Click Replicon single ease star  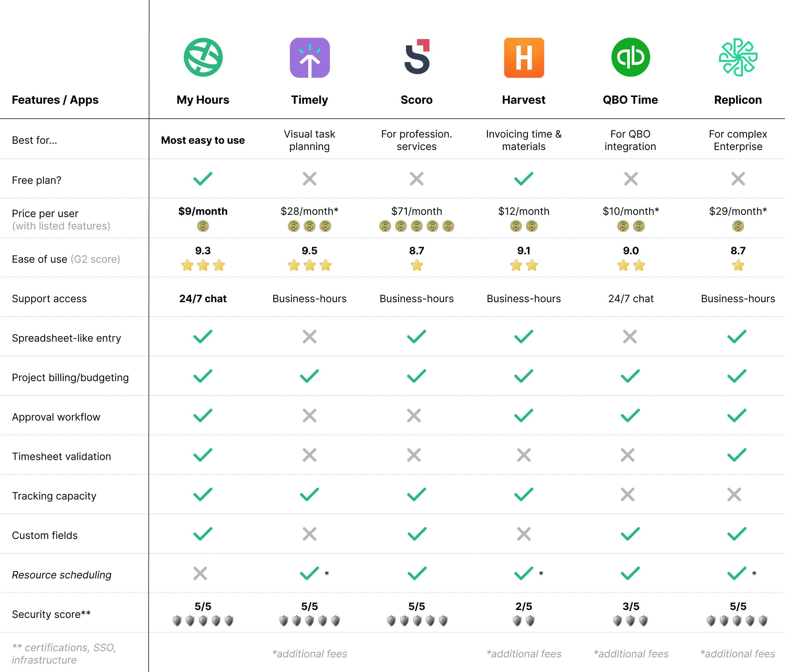738,265
